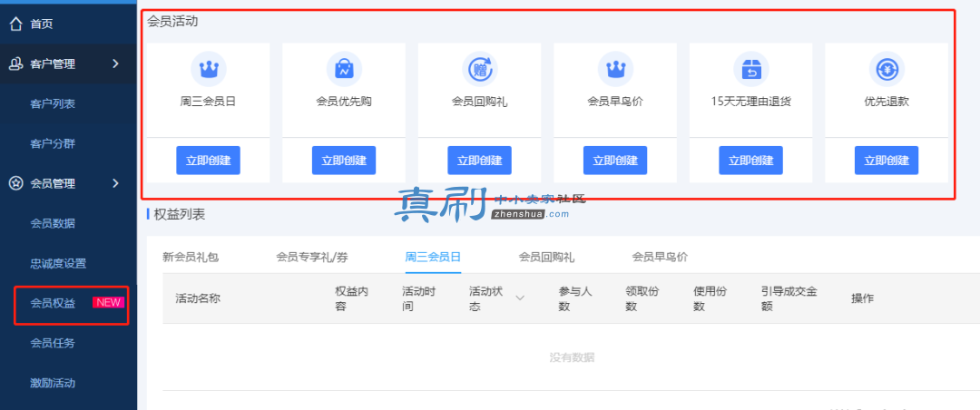Switch to the 会员回购礼 tab

click(546, 257)
